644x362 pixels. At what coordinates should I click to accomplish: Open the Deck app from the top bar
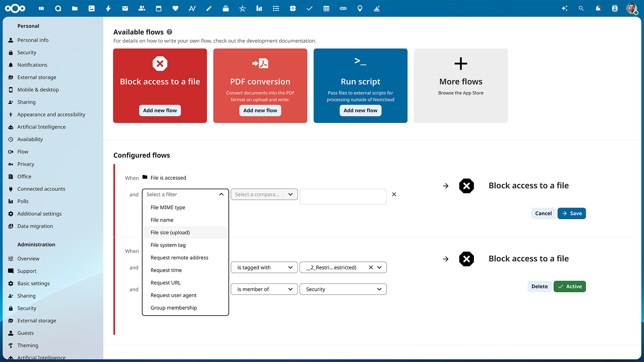226,8
